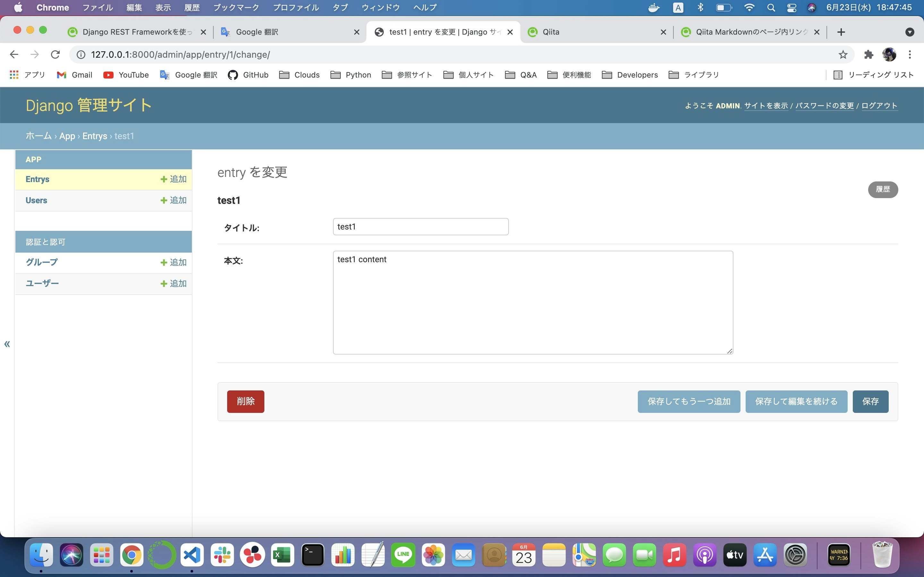
Task: Click the ログアウト link in the header
Action: tap(879, 106)
